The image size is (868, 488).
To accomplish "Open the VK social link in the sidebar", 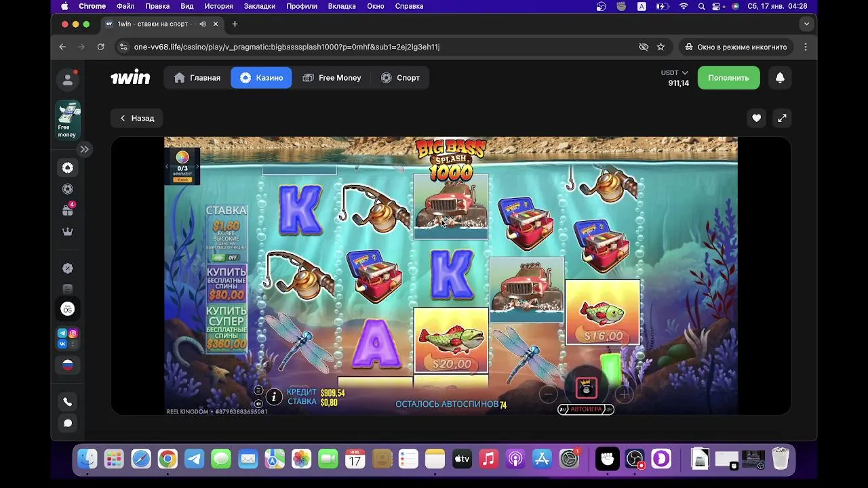I will point(62,344).
